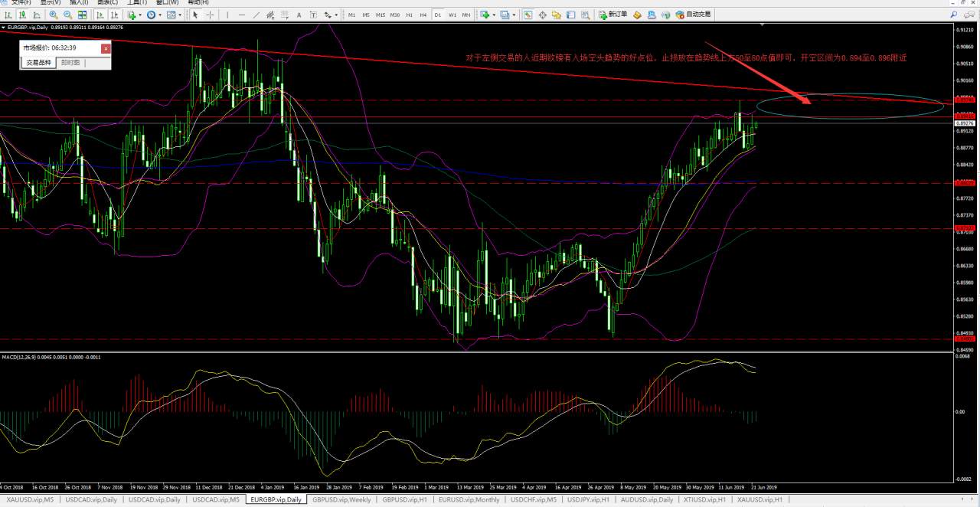Open the Terminal panel icon
The width and height of the screenshot is (980, 507).
tap(570, 15)
